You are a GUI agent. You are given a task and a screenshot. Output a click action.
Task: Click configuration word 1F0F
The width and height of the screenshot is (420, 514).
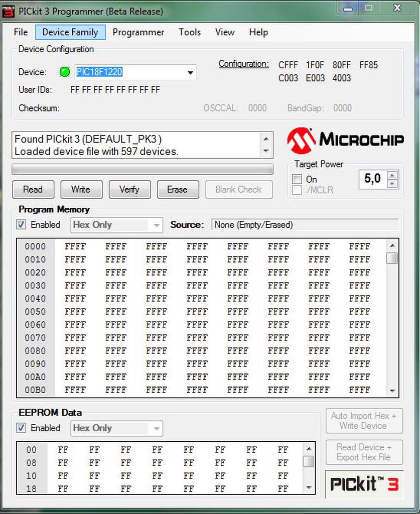click(x=315, y=65)
